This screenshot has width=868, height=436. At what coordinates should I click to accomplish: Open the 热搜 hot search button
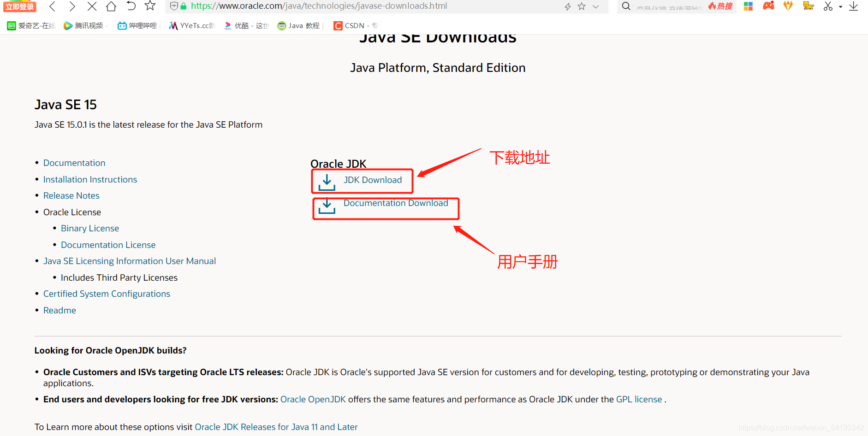click(x=720, y=6)
